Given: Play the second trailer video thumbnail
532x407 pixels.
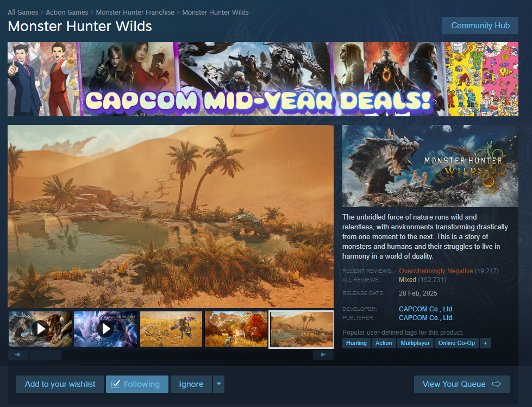Looking at the screenshot, I should click(105, 329).
